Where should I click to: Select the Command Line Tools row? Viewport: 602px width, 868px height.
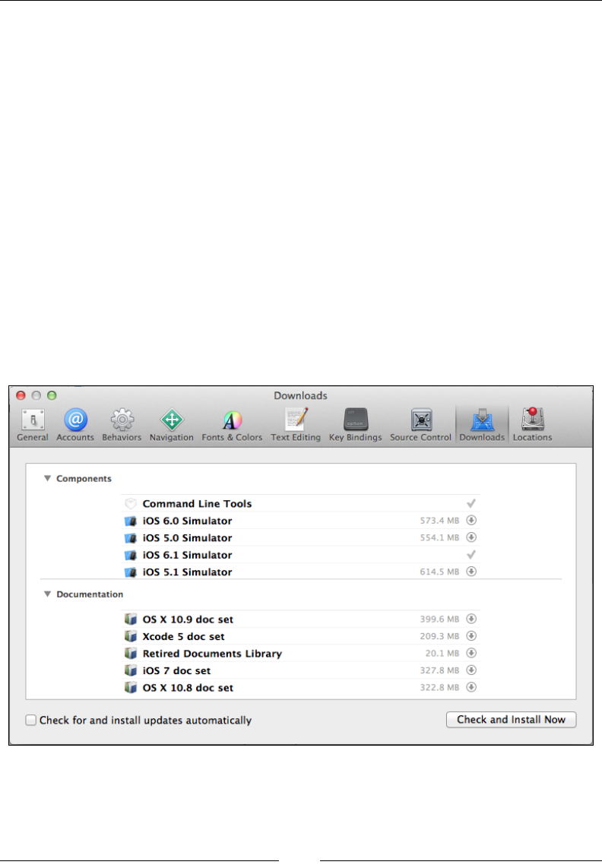(300, 503)
